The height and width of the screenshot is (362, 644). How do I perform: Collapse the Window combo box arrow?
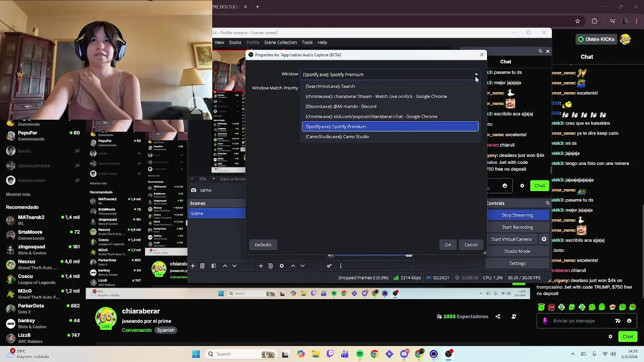(x=476, y=74)
